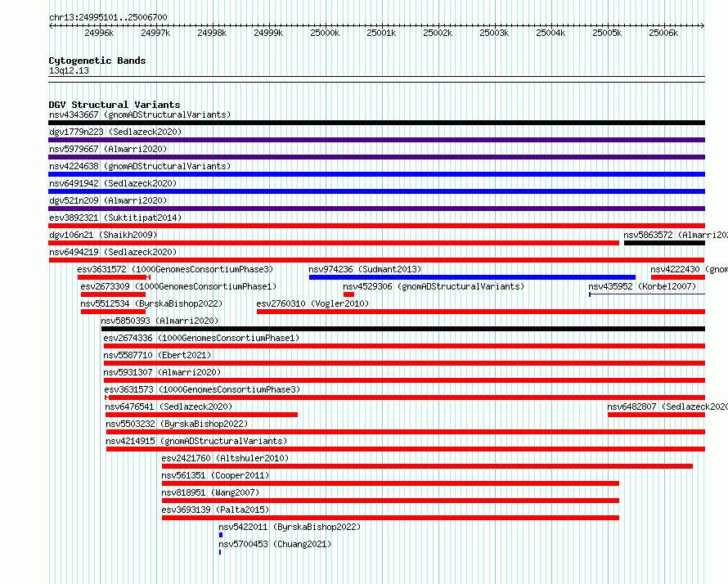Click the Cytogenetic Bands track title
The image size is (728, 584).
coord(97,61)
